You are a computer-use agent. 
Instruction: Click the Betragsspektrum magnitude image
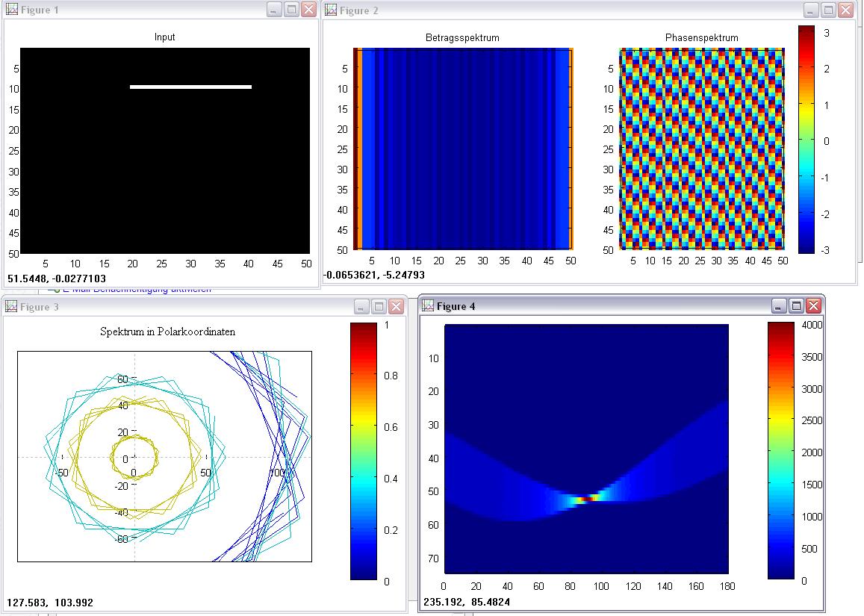pos(464,149)
